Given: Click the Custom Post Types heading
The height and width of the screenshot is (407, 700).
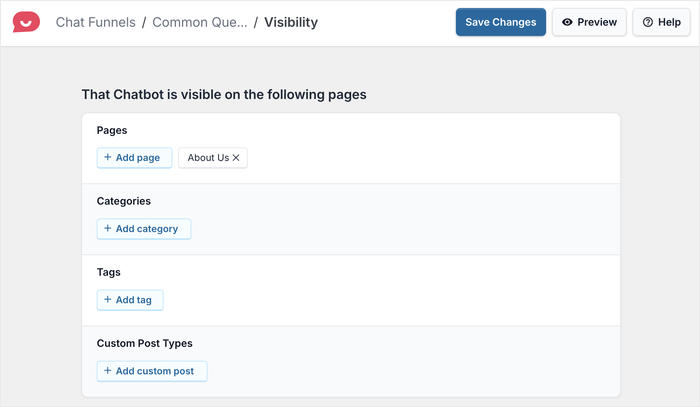Looking at the screenshot, I should coord(145,343).
